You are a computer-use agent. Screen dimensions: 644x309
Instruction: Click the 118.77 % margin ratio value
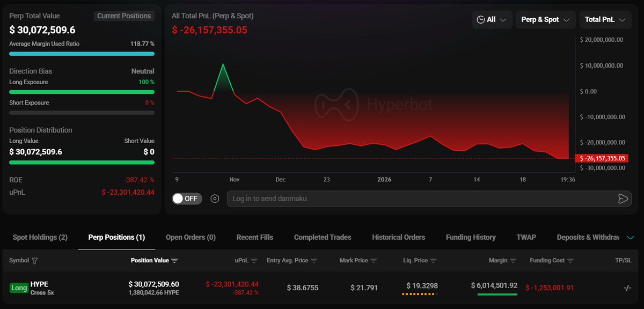pos(142,43)
